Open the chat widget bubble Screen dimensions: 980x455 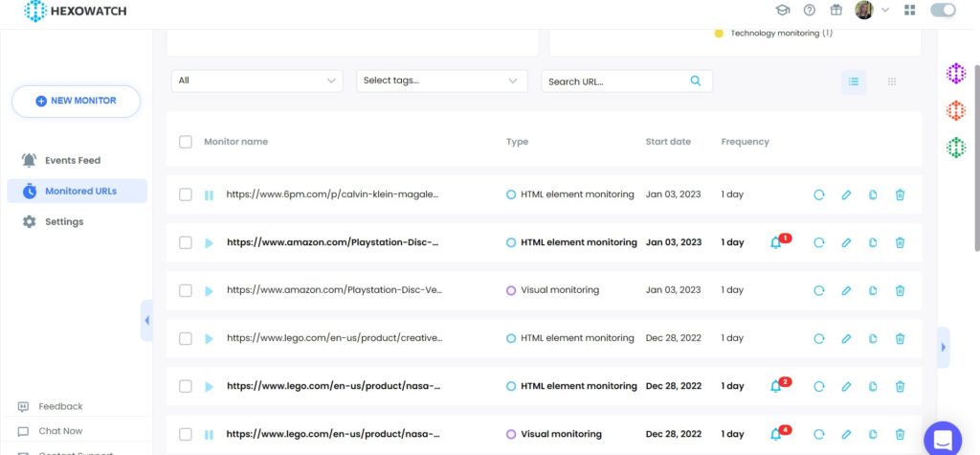click(943, 439)
